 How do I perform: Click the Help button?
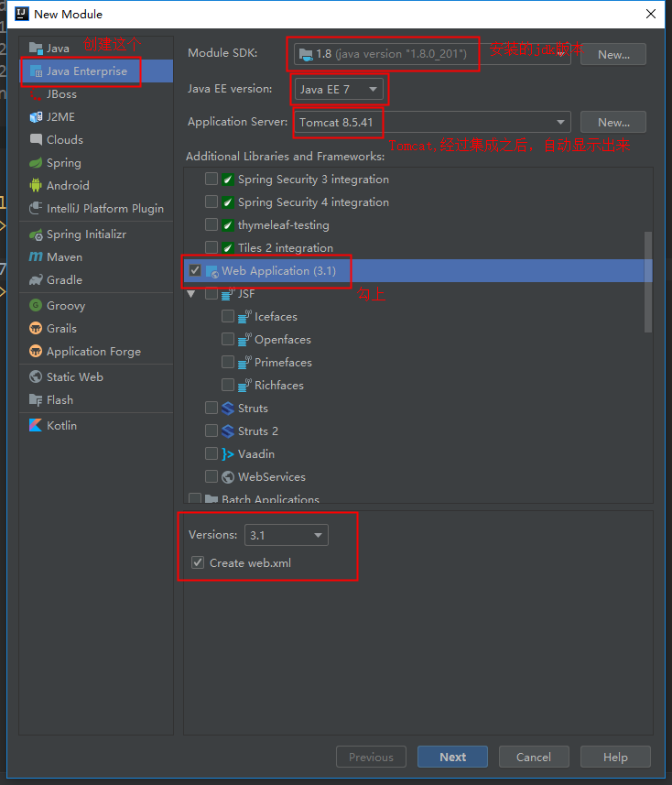coord(615,757)
